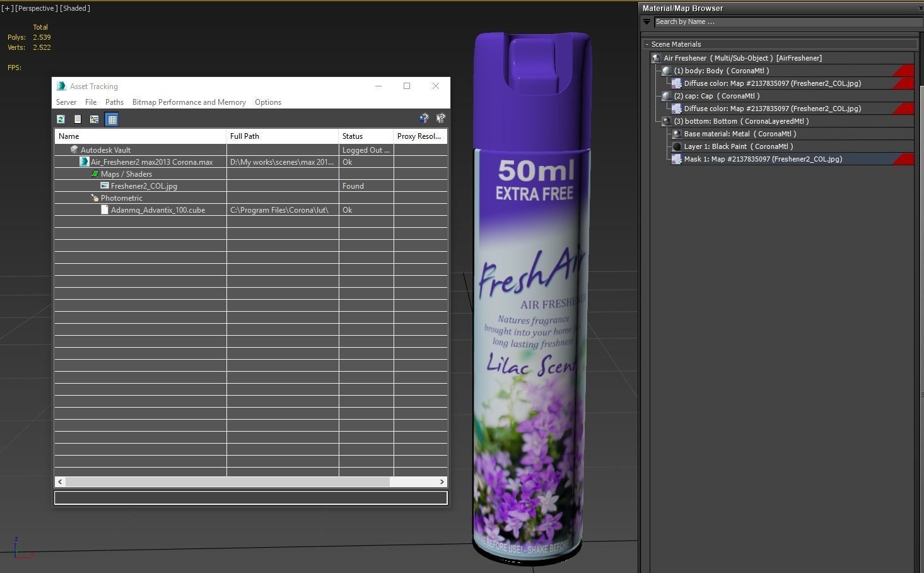Image resolution: width=924 pixels, height=573 pixels.
Task: Click the Photometric group icon
Action: [95, 198]
